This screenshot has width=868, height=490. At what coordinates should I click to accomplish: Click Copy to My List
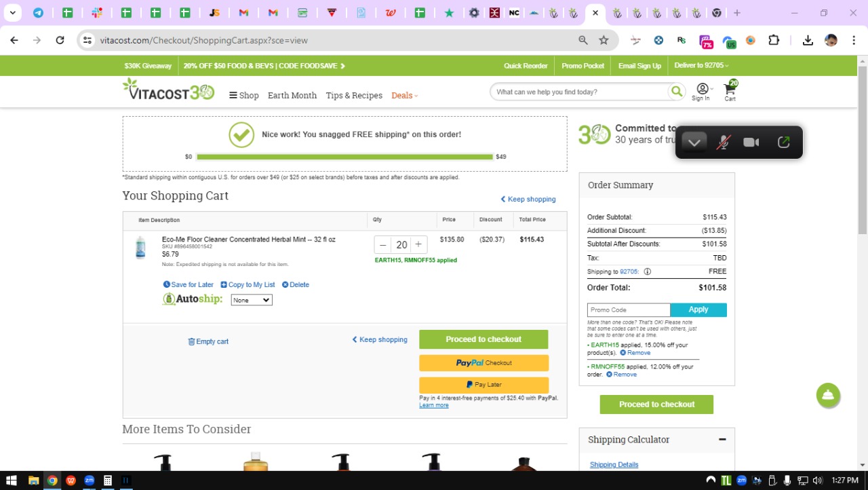click(248, 285)
